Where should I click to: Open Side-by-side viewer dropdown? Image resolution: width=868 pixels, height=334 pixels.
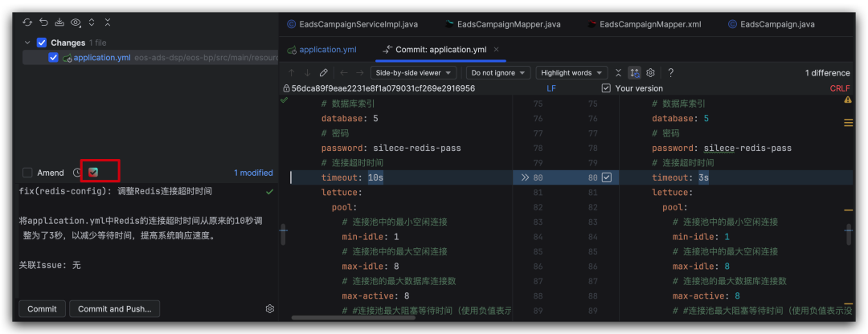click(414, 73)
